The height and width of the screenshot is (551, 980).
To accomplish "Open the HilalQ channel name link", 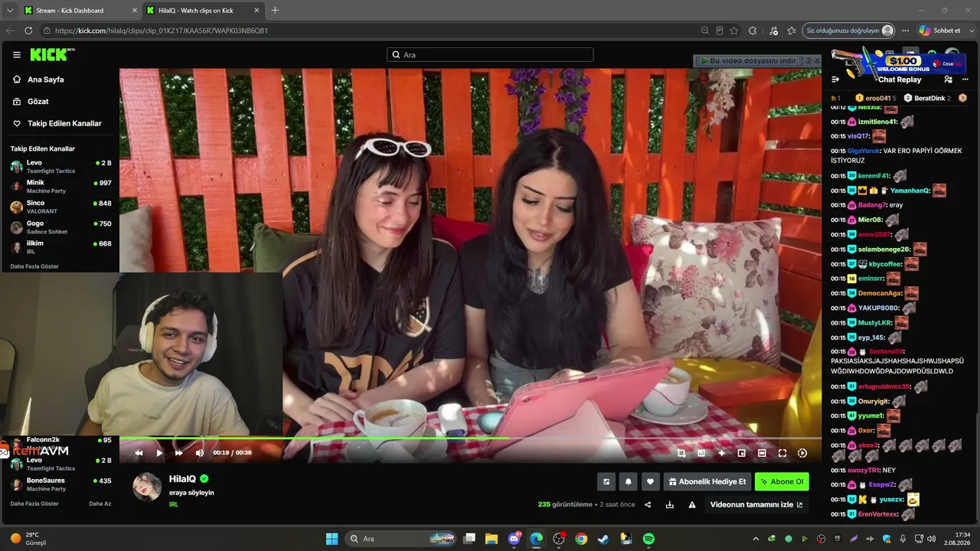I will pyautogui.click(x=182, y=479).
